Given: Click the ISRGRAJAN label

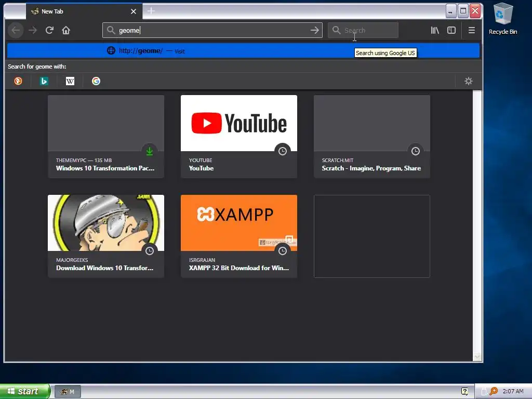Looking at the screenshot, I should click(x=202, y=260).
